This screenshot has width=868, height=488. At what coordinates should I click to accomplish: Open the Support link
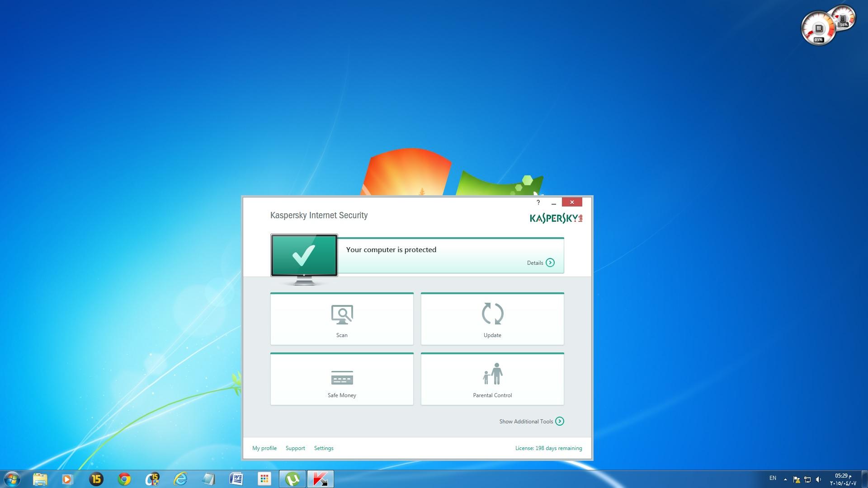coord(295,448)
